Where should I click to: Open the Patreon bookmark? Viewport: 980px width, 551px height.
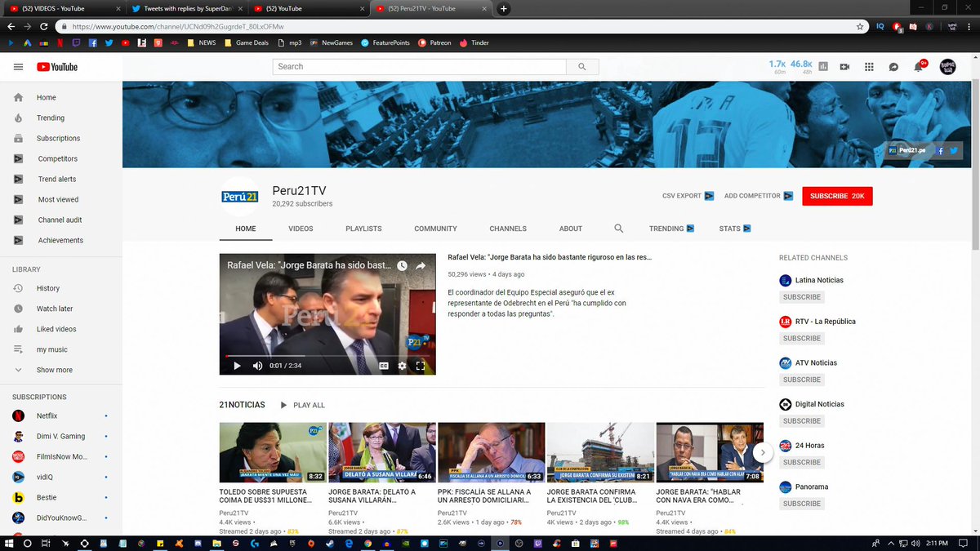pyautogui.click(x=434, y=42)
